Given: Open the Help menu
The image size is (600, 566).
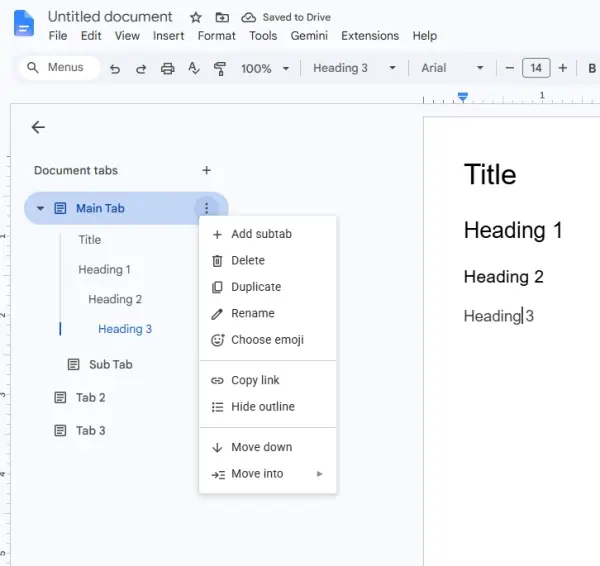Looking at the screenshot, I should (x=425, y=36).
